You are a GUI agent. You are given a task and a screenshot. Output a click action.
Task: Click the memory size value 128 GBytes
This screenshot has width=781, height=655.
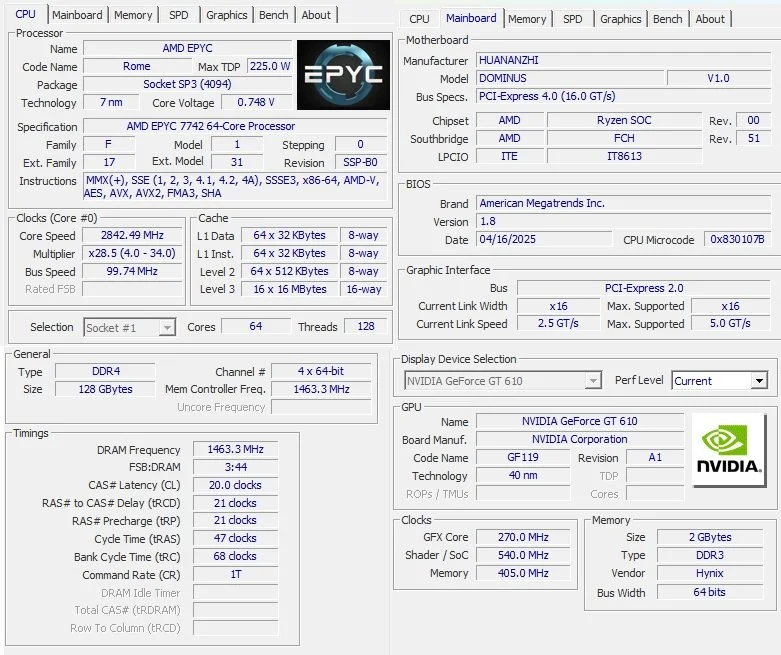pyautogui.click(x=106, y=389)
